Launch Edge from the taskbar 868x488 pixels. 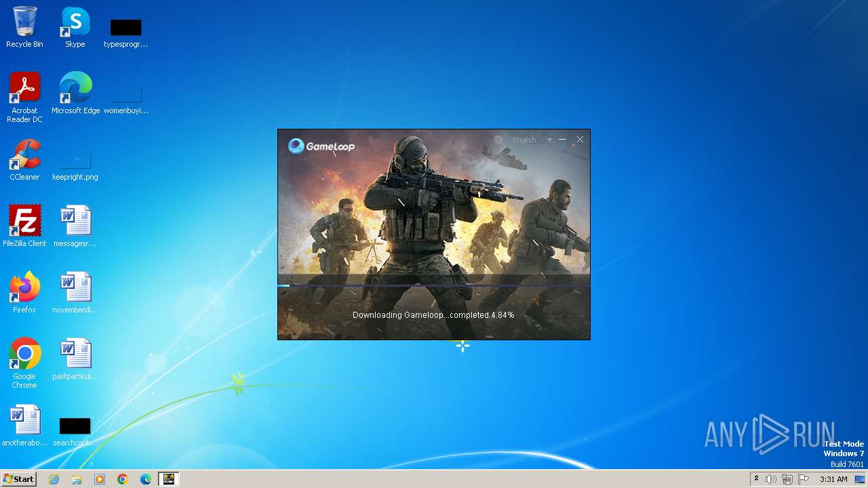point(146,479)
